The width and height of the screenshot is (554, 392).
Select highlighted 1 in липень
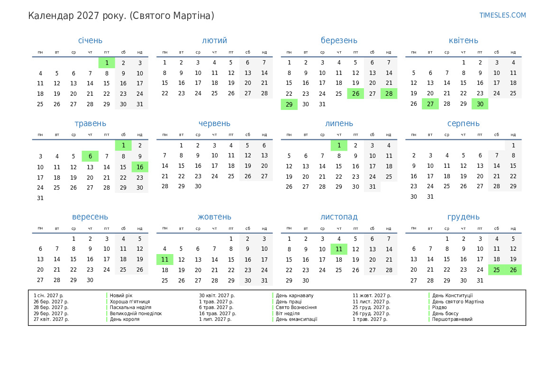[x=339, y=146]
